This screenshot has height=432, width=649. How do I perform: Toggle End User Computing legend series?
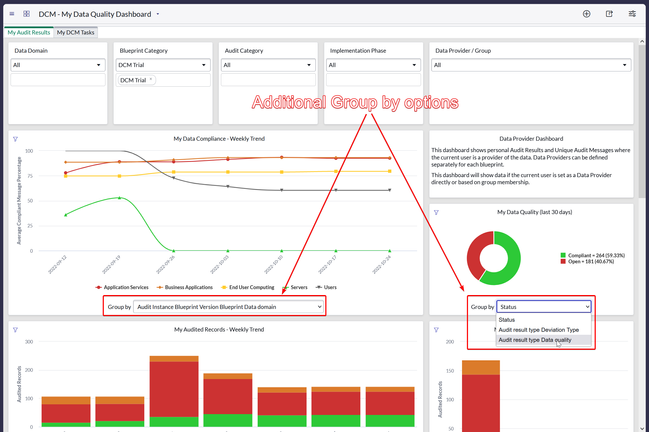[248, 287]
